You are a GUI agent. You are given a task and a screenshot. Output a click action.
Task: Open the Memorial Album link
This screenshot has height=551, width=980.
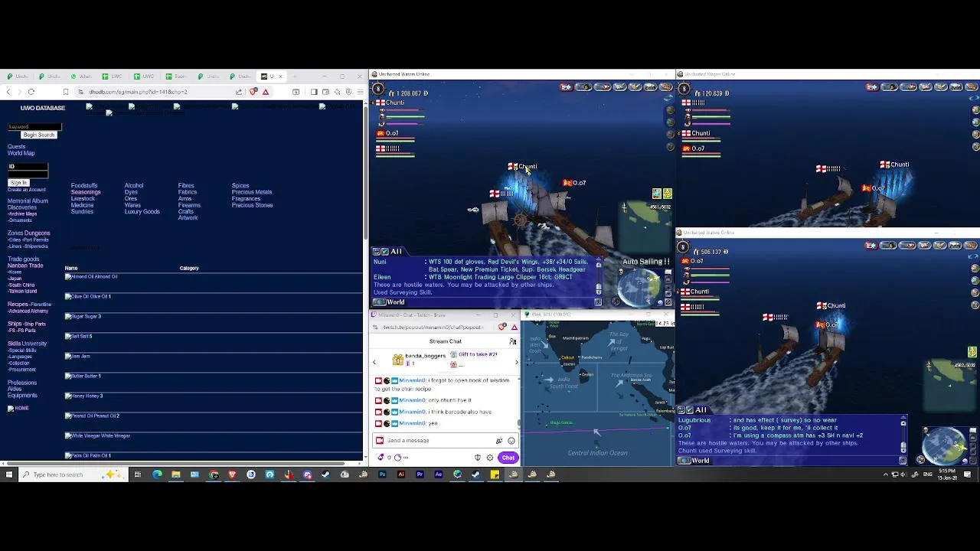point(28,201)
